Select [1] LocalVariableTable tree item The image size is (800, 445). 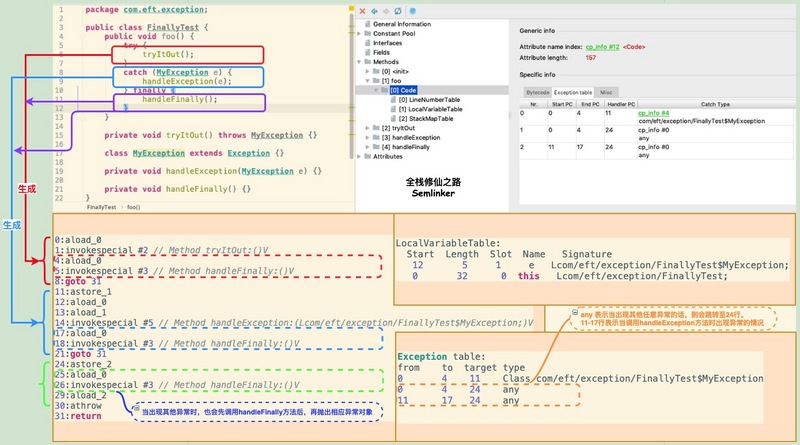click(431, 109)
